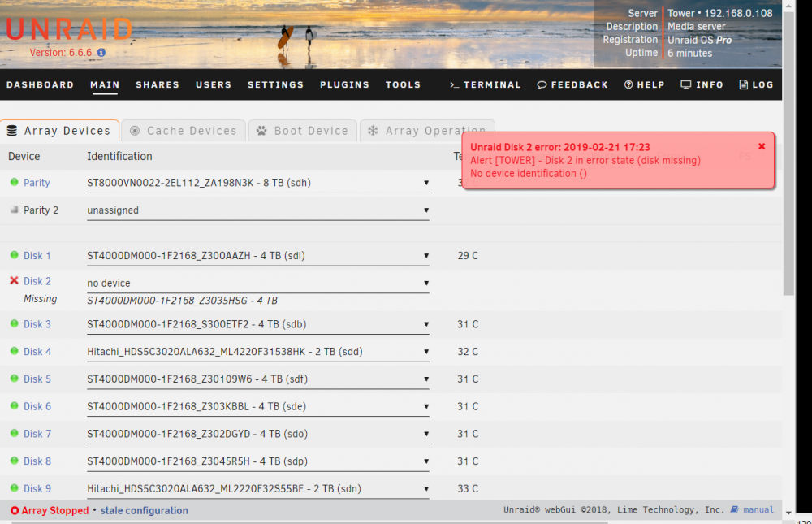This screenshot has height=524, width=812.
Task: Open the Shares menu
Action: click(158, 84)
